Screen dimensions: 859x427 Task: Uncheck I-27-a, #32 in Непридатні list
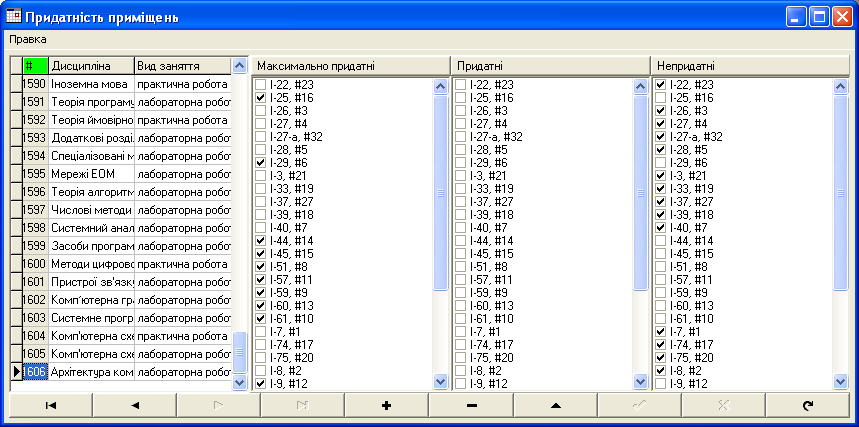pos(661,136)
